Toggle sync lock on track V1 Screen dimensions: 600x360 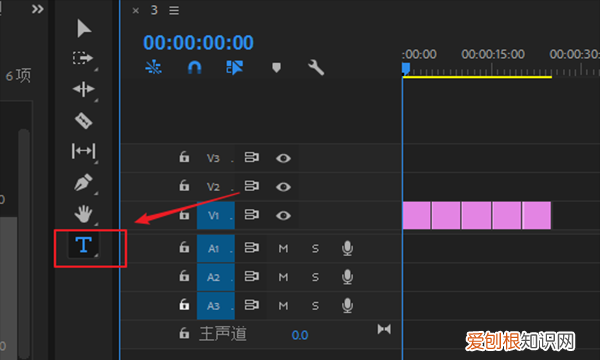tap(252, 215)
